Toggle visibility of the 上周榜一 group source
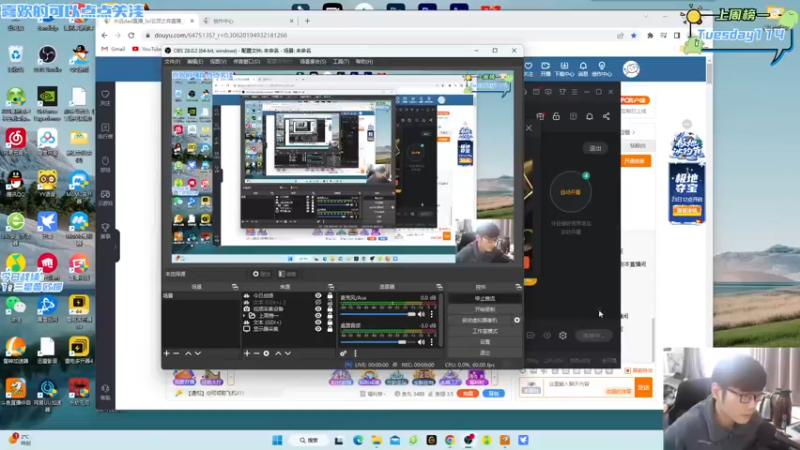Viewport: 800px width, 450px height. pyautogui.click(x=318, y=316)
